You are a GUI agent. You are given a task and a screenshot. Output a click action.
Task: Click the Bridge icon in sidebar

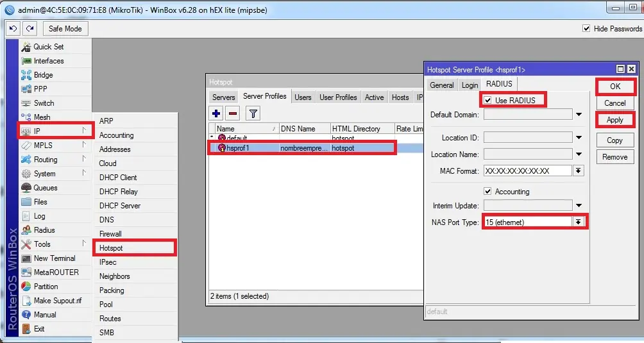(26, 75)
